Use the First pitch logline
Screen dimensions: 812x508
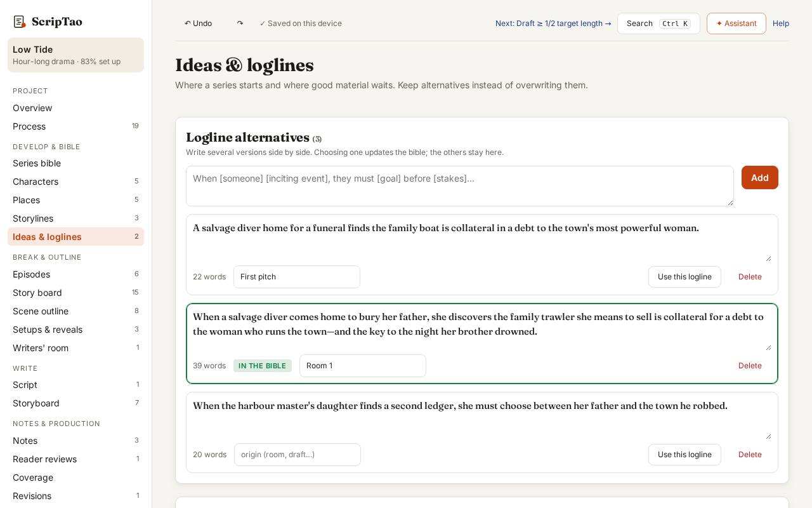coord(684,277)
